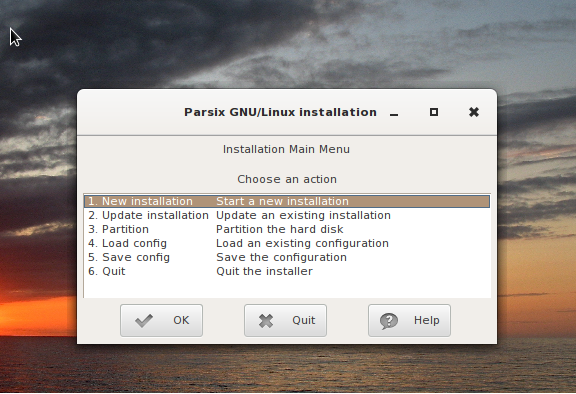Select the 6. Quit list entry
The width and height of the screenshot is (576, 394).
pos(287,271)
